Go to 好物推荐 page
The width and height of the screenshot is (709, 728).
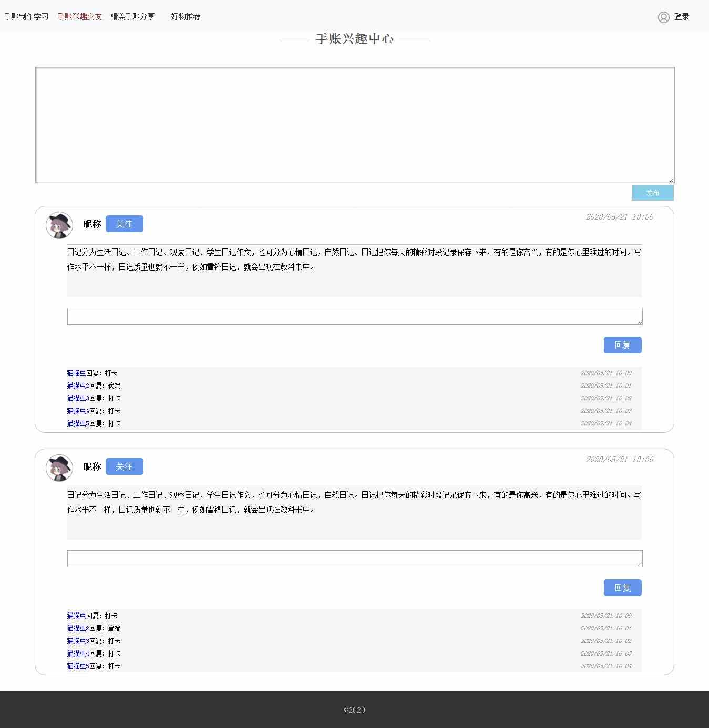[x=186, y=16]
